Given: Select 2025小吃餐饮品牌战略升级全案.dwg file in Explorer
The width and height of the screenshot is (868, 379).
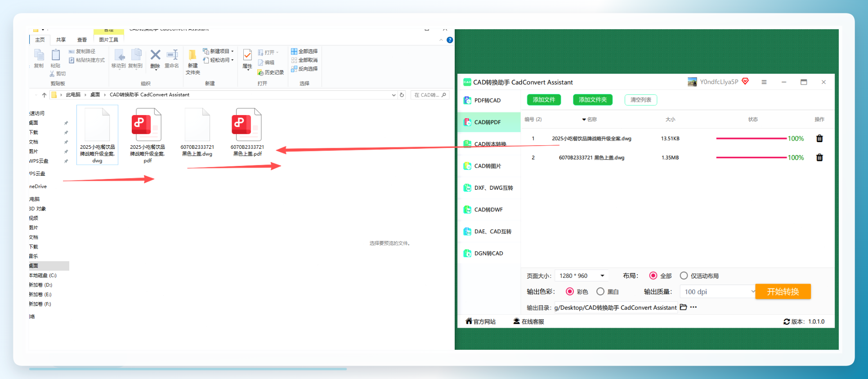Looking at the screenshot, I should (x=98, y=135).
